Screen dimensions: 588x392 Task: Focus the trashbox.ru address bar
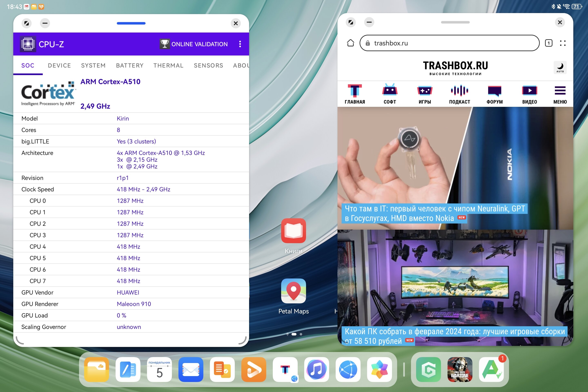[x=449, y=43]
